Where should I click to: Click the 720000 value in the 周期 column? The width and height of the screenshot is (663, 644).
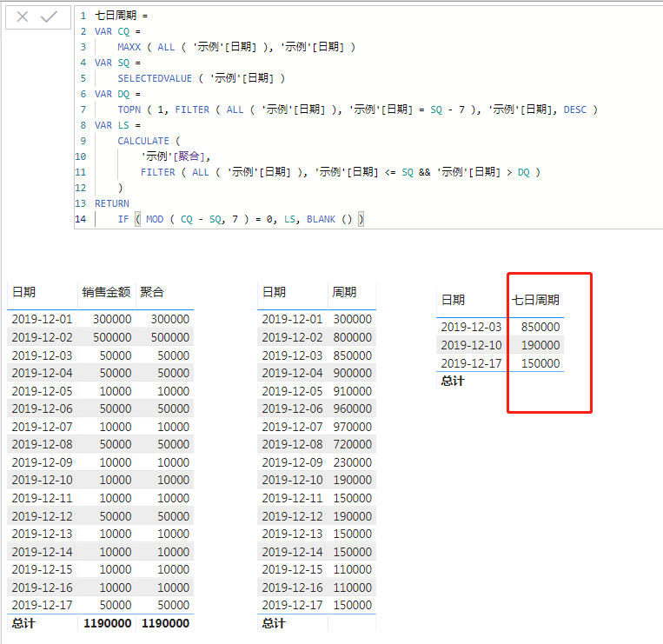[x=353, y=444]
